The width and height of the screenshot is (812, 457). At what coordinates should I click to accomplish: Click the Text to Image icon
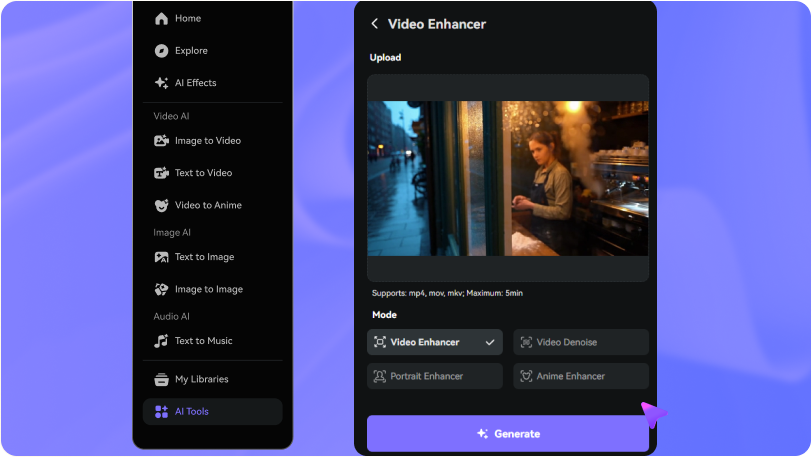[161, 257]
